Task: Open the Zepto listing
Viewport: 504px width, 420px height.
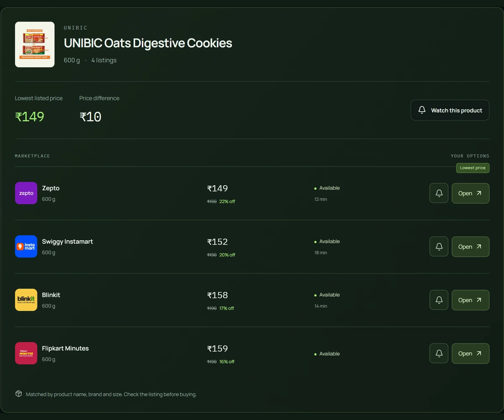Action: [x=470, y=193]
